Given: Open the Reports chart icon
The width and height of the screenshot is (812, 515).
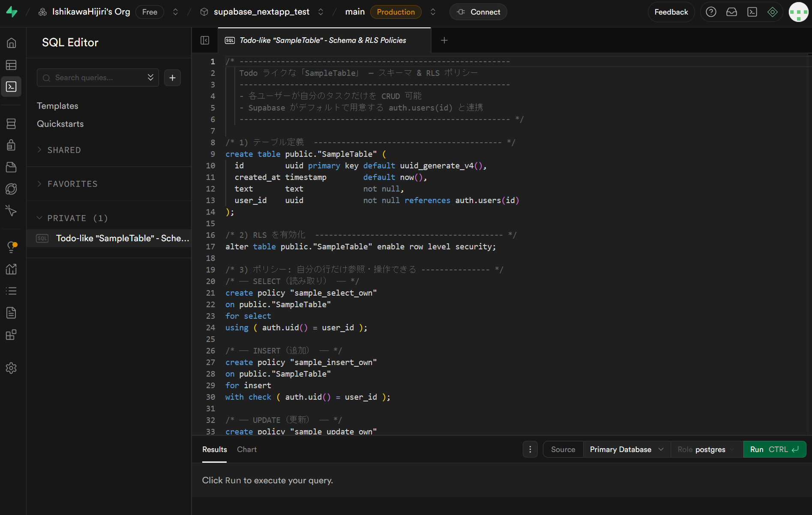Looking at the screenshot, I should tap(12, 269).
